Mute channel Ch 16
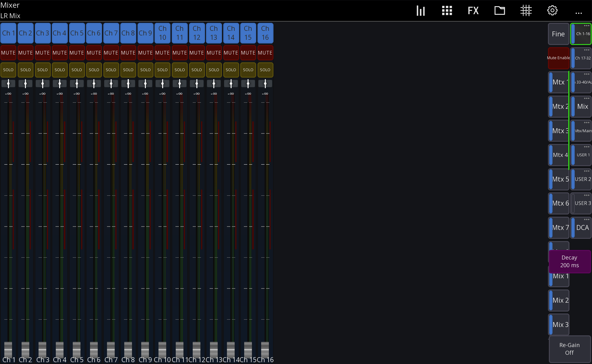 click(265, 53)
